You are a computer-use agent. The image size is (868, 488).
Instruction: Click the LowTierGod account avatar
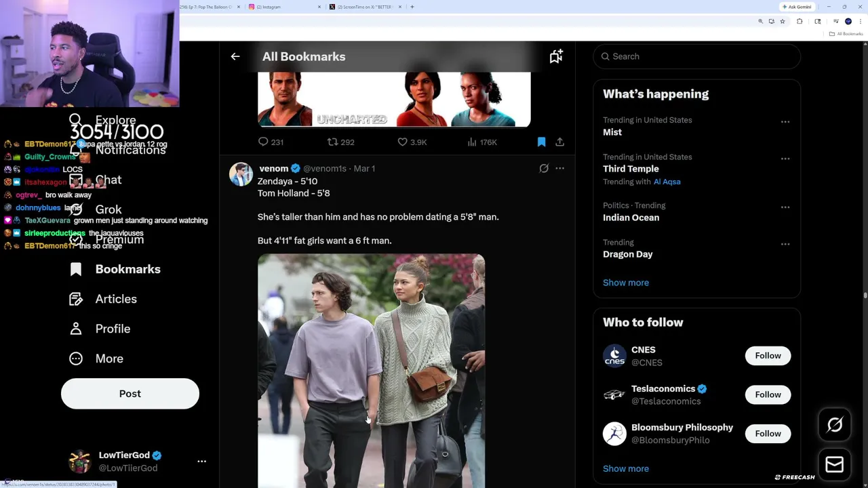(x=80, y=461)
